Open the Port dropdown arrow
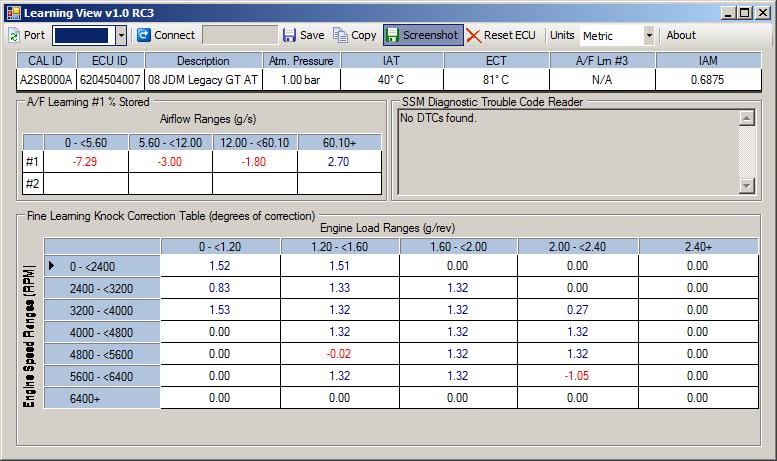This screenshot has height=461, width=777. [x=121, y=35]
